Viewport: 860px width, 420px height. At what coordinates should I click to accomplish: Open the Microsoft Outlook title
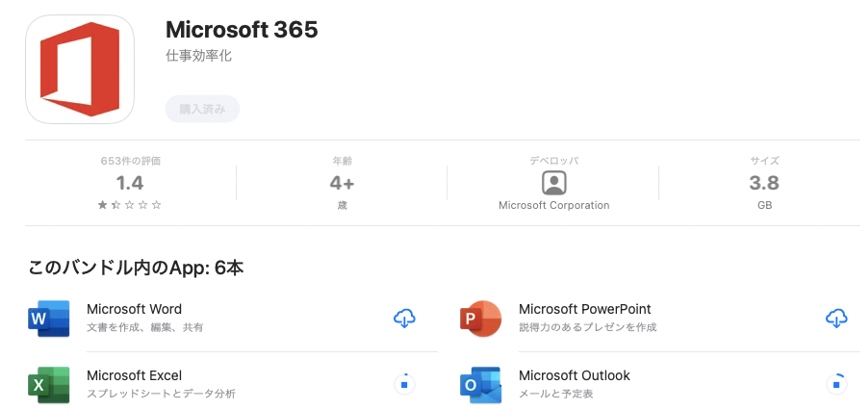[574, 376]
